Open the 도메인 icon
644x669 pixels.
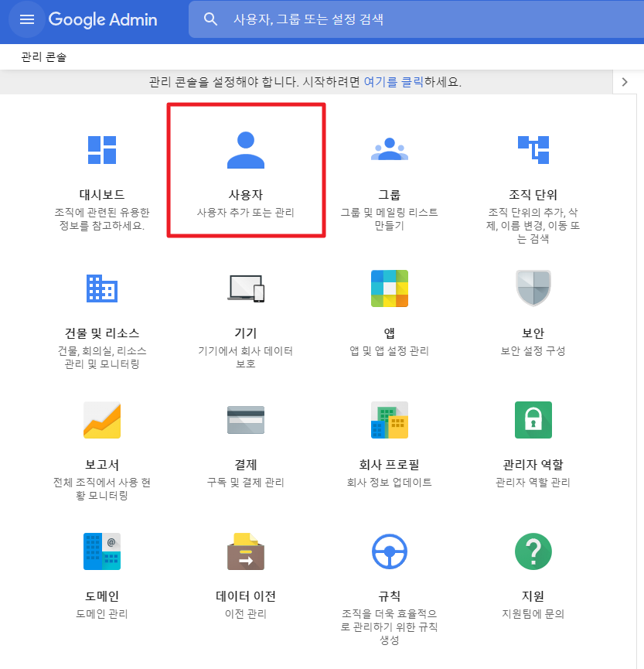click(x=102, y=551)
